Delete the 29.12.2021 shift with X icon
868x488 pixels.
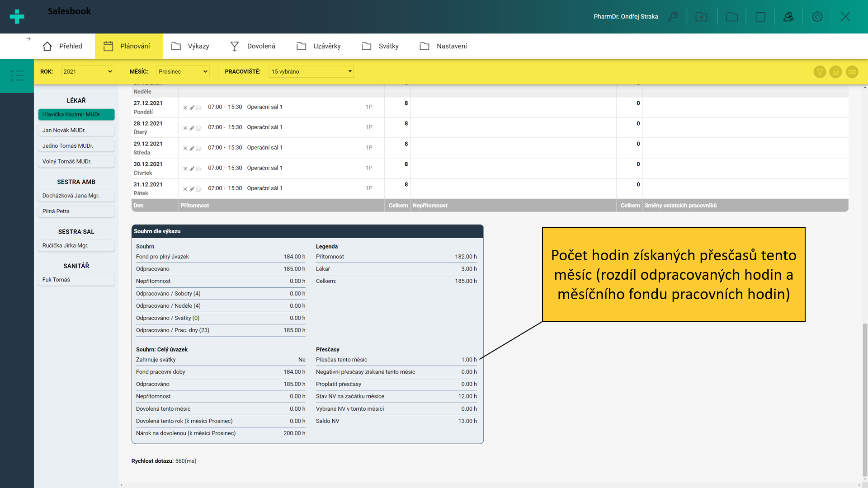tap(185, 148)
